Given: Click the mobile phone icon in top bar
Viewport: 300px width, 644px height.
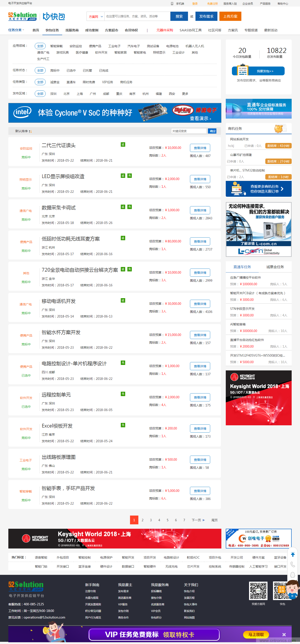Looking at the screenshot, I should click(172, 4).
